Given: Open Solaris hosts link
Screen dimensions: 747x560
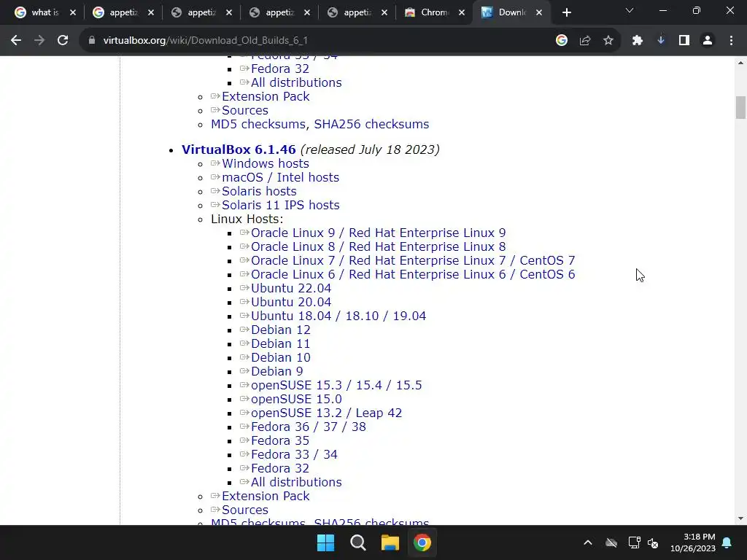Looking at the screenshot, I should pyautogui.click(x=259, y=191).
